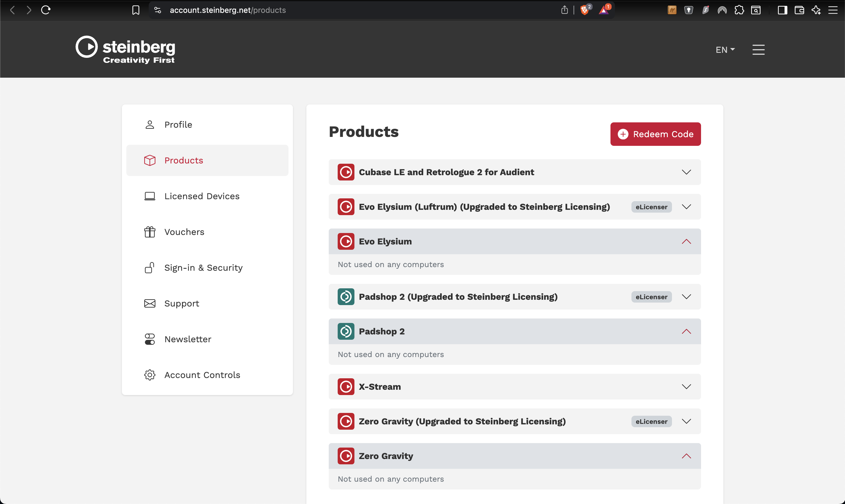The width and height of the screenshot is (845, 504).
Task: Expand Padshop 2 upgraded row chevron
Action: coord(686,297)
